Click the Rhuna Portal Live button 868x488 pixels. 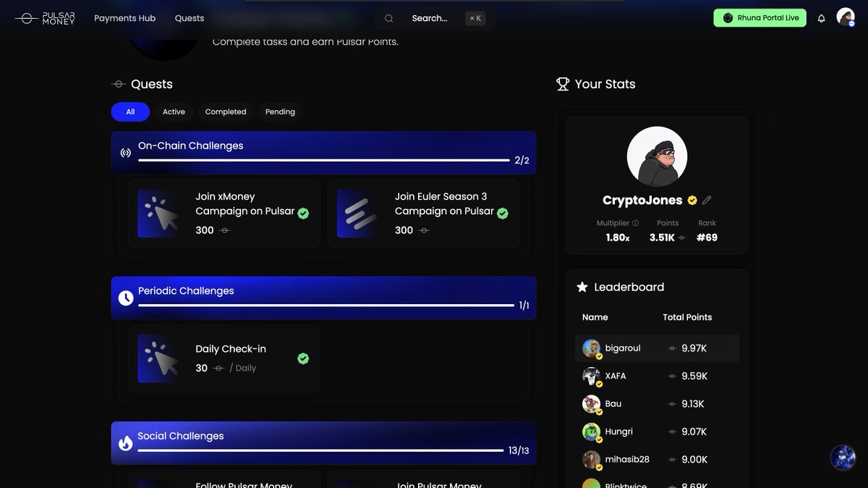(760, 18)
